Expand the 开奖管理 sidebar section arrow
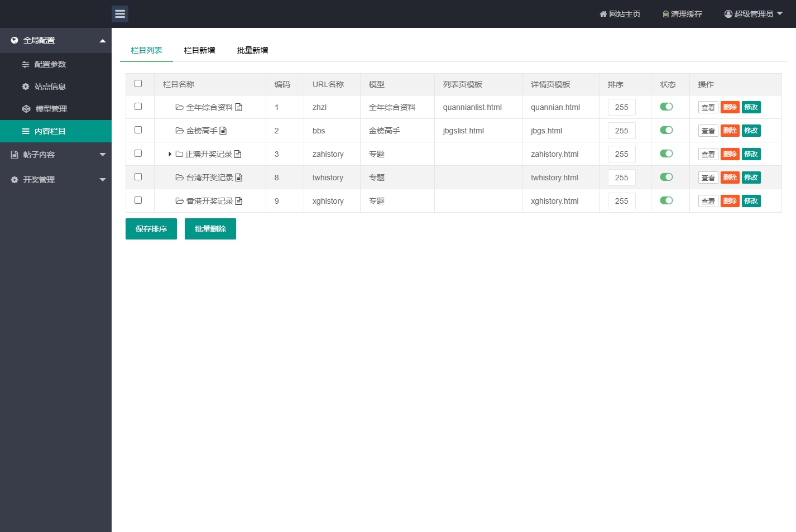This screenshot has height=532, width=796. pyautogui.click(x=103, y=180)
